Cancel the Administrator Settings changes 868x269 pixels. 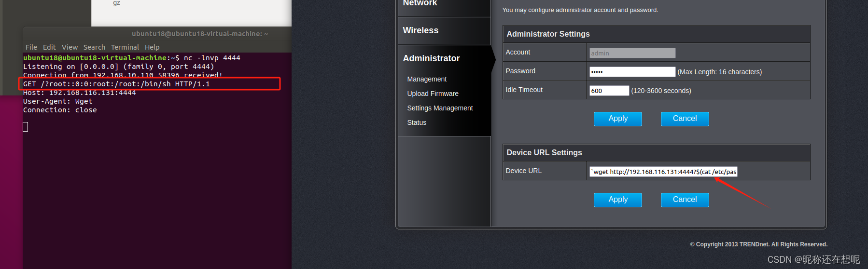pyautogui.click(x=685, y=119)
